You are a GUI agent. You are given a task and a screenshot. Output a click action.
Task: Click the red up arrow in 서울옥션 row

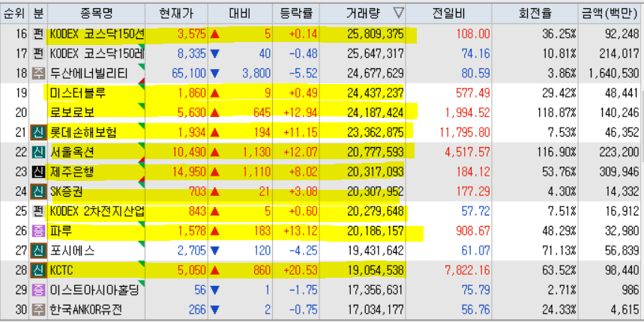(214, 152)
